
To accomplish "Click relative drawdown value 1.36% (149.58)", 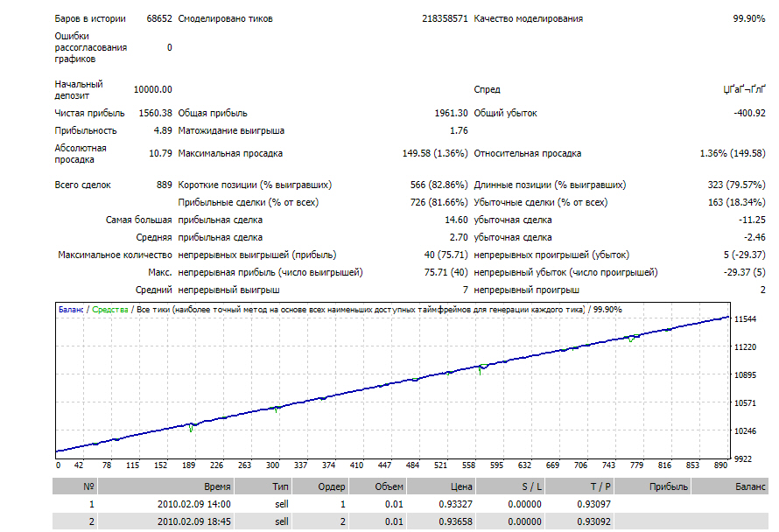I will 733,153.
